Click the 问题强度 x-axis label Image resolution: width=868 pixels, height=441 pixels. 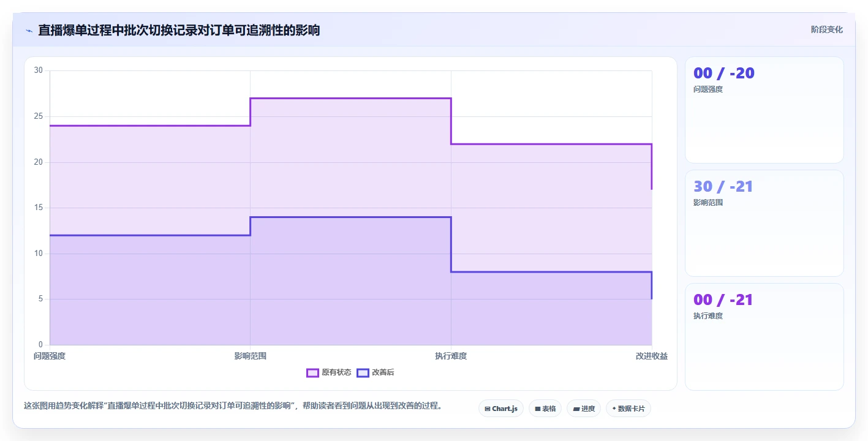coord(50,356)
